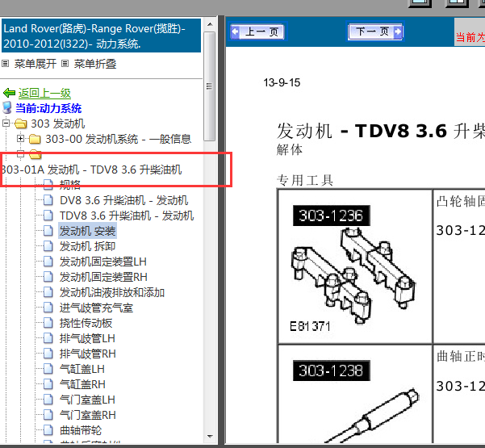The image size is (485, 448).
Task: Click document icon next to 发动机 拆卸
Action: tap(48, 246)
